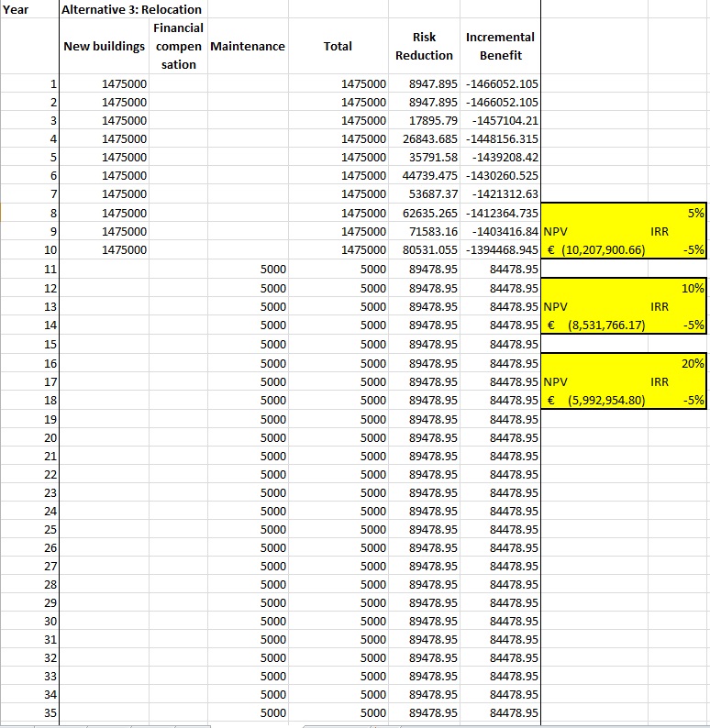Click the 10% discount rate cell

pyautogui.click(x=677, y=288)
